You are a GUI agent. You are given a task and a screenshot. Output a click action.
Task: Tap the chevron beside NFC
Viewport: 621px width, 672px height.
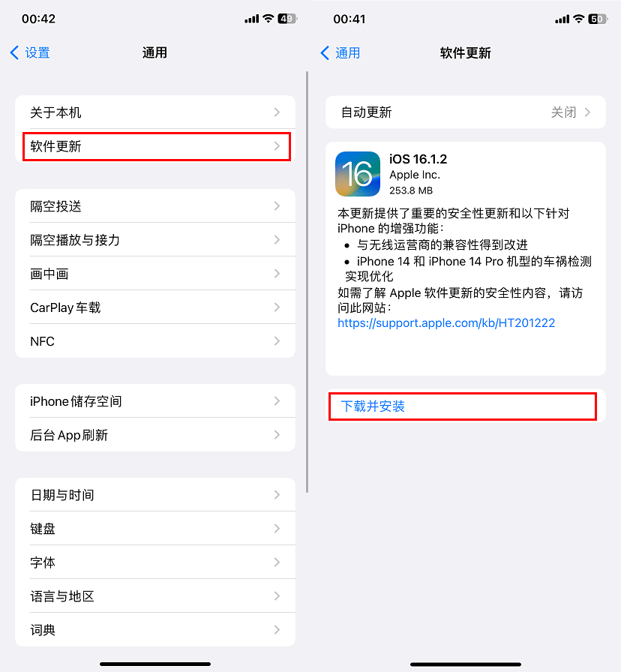[x=277, y=341]
